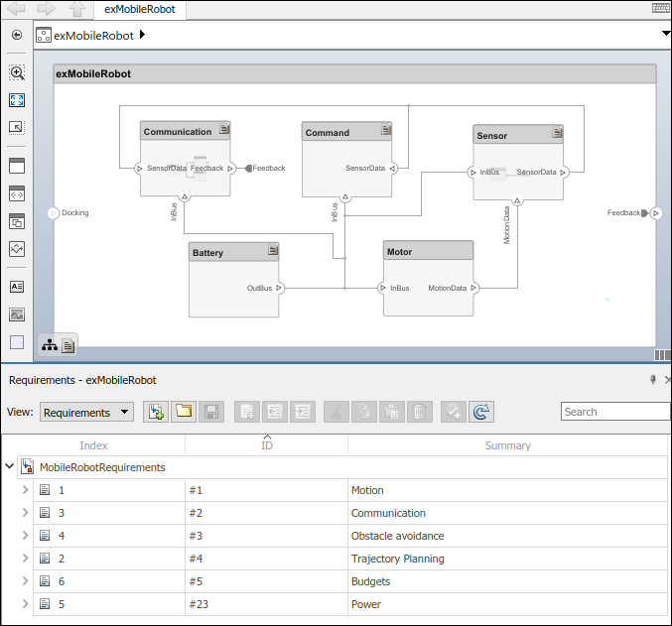
Task: Click the Hide/Show Explorer Bar arrow
Action: coord(17,35)
